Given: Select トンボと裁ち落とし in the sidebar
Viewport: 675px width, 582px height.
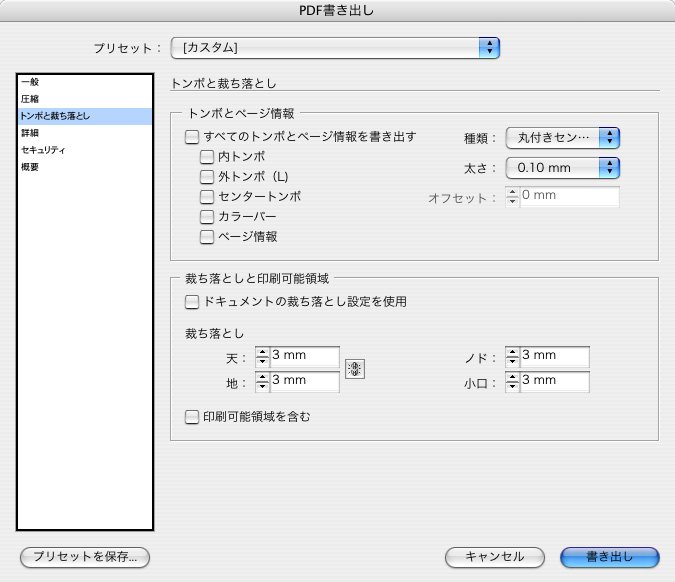Looking at the screenshot, I should (85, 116).
